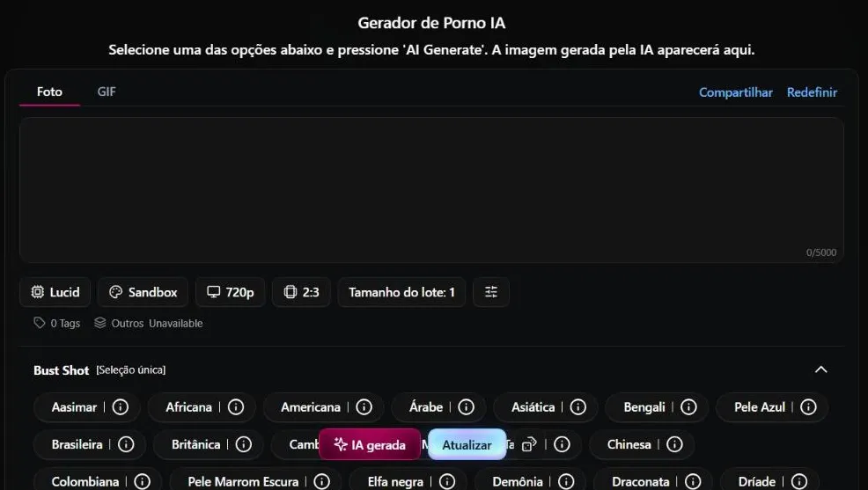Image resolution: width=868 pixels, height=490 pixels.
Task: Click the Outros Unavailable layers icon
Action: tap(99, 323)
